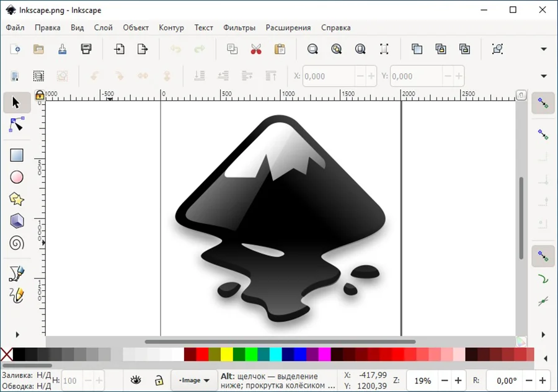Toggle guide lock at ruler corner
The width and height of the screenshot is (558, 392).
40,95
